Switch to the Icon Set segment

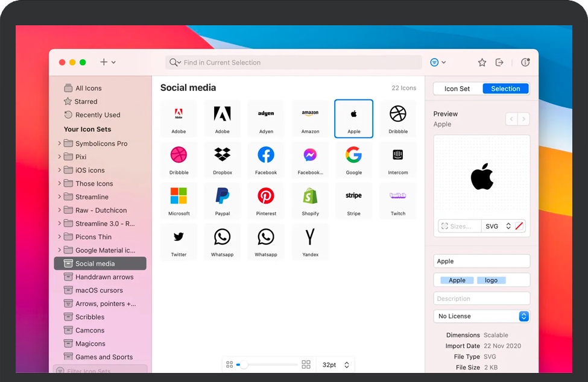pos(457,89)
